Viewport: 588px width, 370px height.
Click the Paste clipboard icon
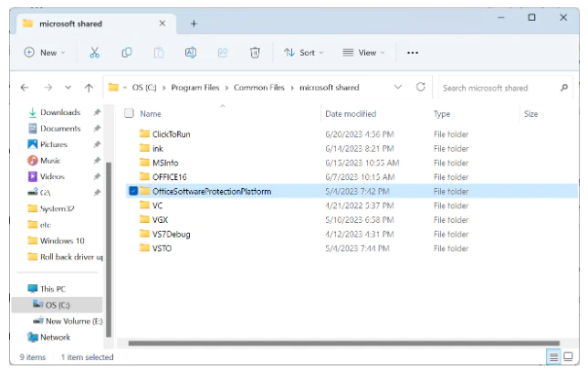click(159, 53)
